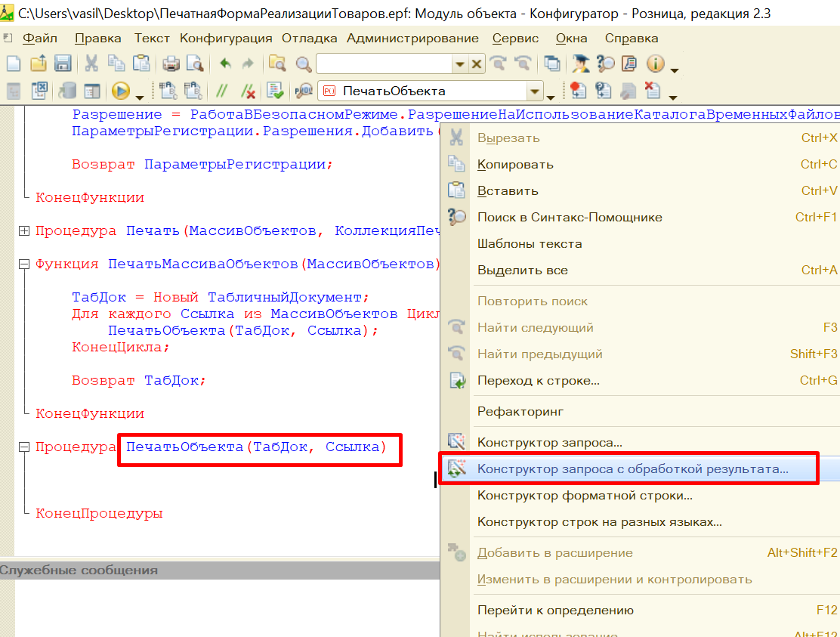Select Переход к строке... entry

(640, 381)
